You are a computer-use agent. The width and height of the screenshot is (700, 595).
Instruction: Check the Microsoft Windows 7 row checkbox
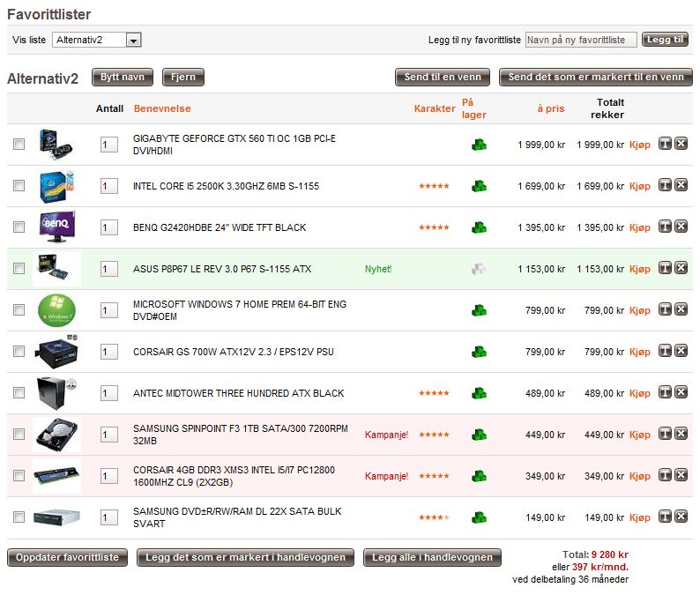coord(19,310)
